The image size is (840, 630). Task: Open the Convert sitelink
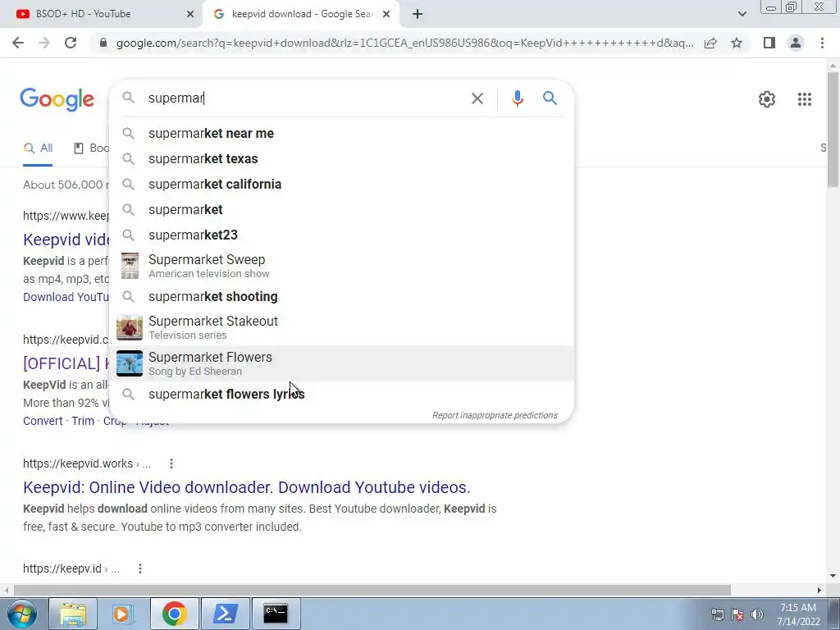pos(43,421)
